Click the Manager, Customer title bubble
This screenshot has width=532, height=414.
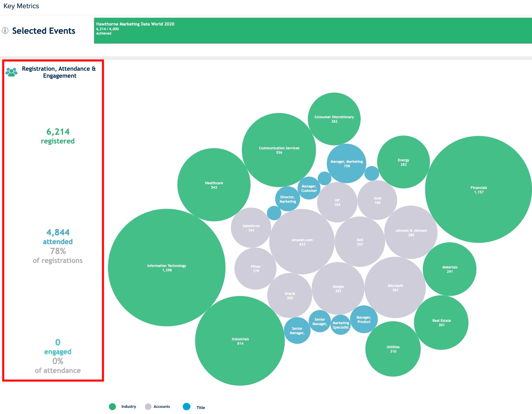click(x=309, y=188)
